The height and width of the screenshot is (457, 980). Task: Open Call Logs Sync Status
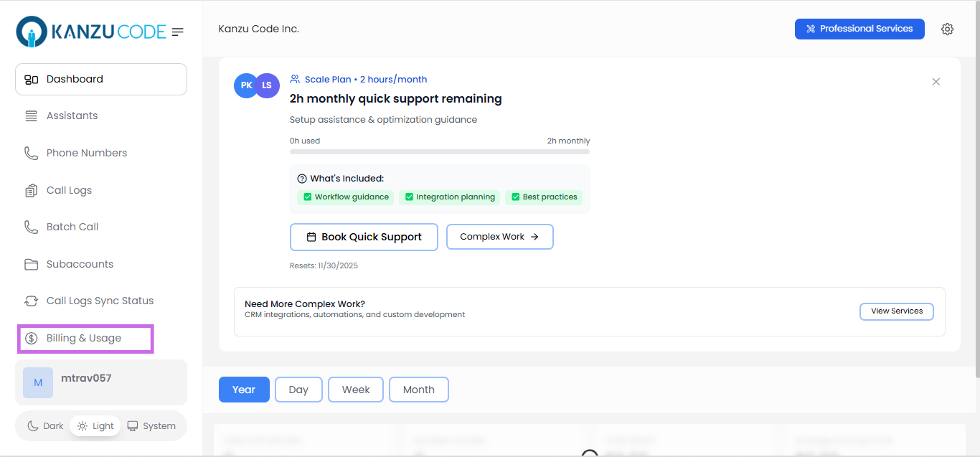[x=101, y=301]
